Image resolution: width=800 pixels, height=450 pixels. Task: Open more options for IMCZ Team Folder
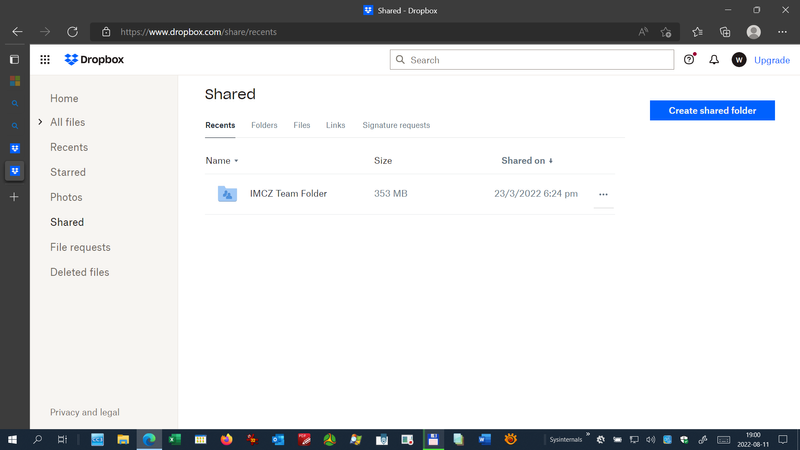(x=603, y=194)
